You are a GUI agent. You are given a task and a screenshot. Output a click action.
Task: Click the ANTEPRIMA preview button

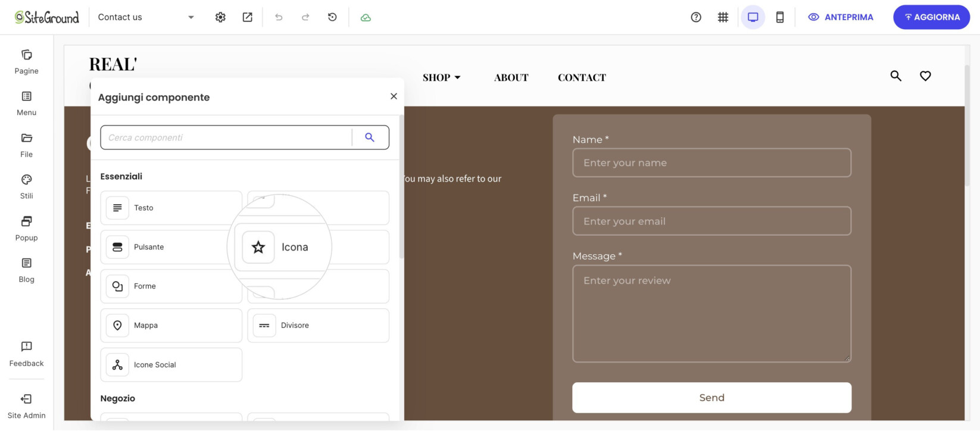tap(841, 17)
